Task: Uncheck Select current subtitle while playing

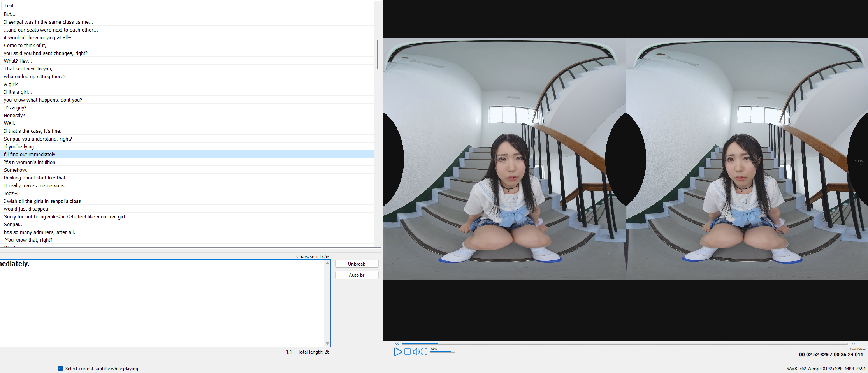Action: 60,369
